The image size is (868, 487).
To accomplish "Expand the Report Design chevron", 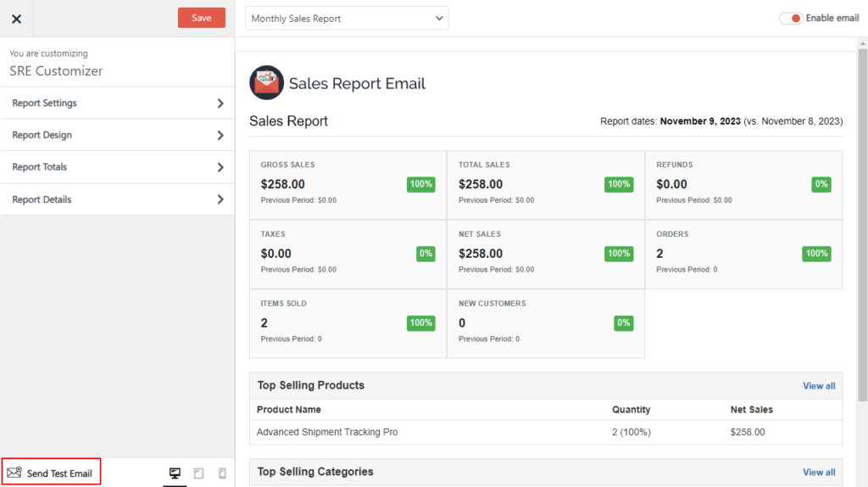I will 220,136.
